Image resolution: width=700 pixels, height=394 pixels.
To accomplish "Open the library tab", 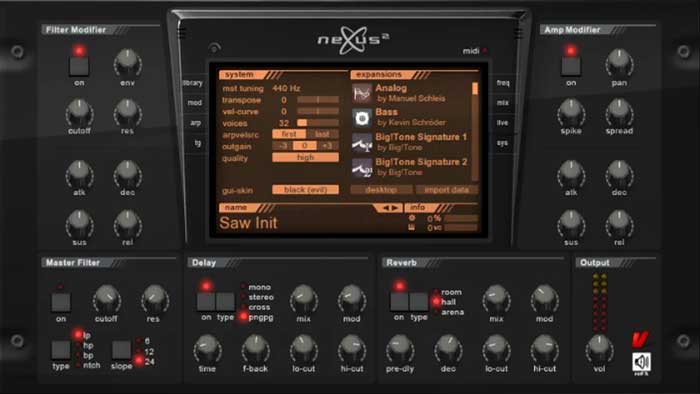I will (x=194, y=83).
